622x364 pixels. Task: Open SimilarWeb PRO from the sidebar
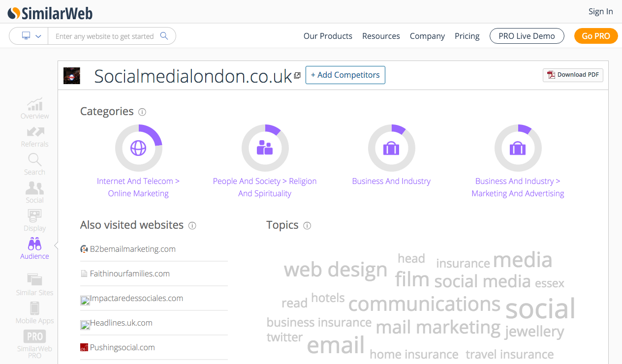click(34, 343)
